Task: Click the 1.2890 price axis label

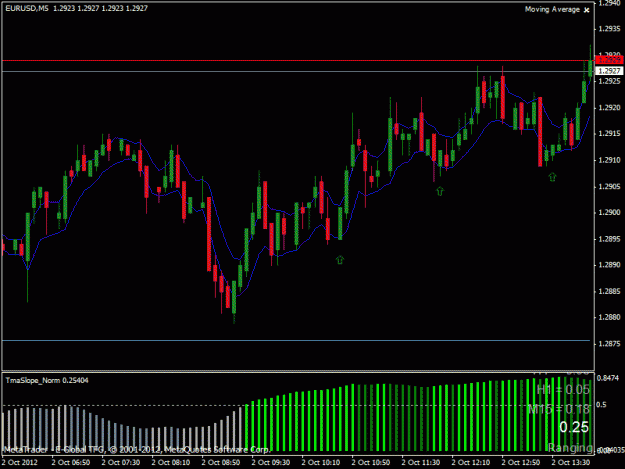Action: tap(609, 265)
